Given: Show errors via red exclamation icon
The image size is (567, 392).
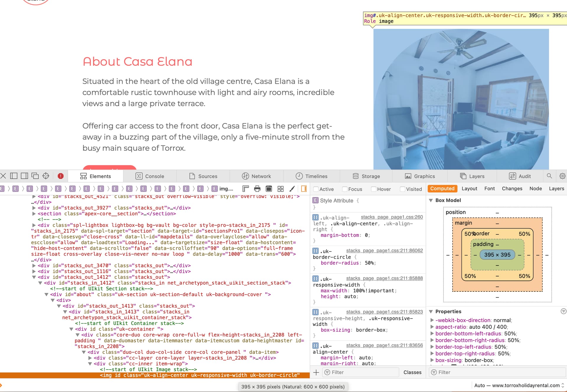Looking at the screenshot, I should (x=61, y=176).
